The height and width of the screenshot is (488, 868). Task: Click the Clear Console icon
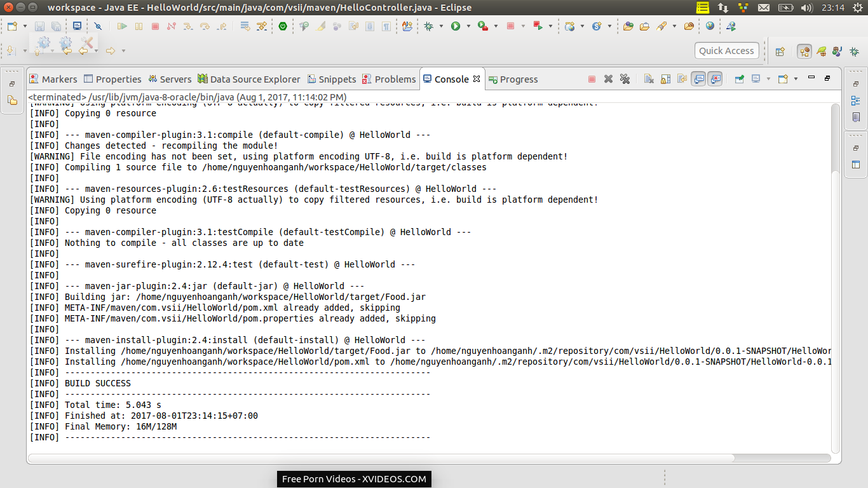pyautogui.click(x=649, y=79)
